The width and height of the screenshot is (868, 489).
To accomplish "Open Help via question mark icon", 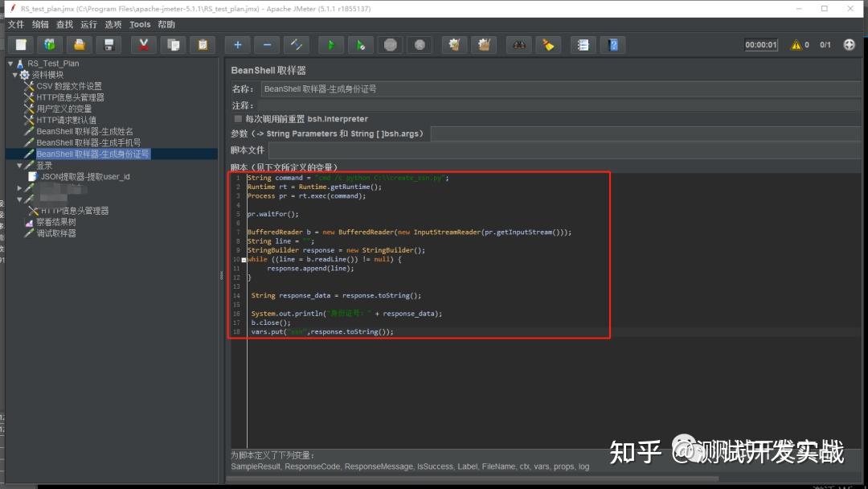I will click(x=612, y=45).
